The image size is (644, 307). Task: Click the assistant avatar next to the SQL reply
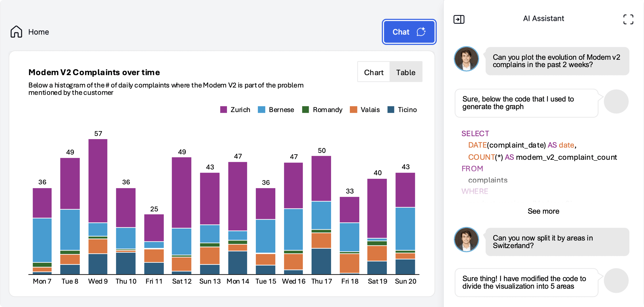pos(616,101)
